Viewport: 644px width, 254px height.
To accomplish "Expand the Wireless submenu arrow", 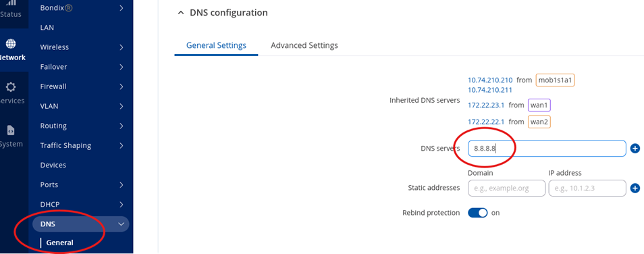I will tap(121, 47).
